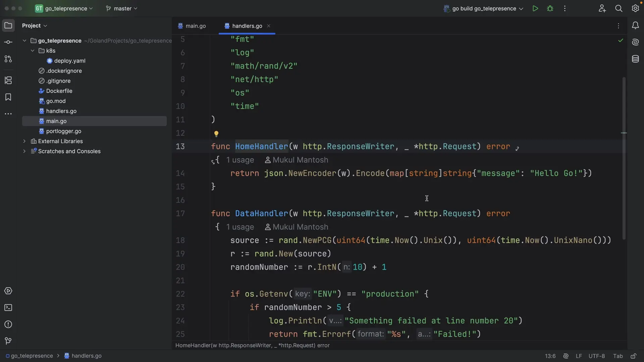Open run configuration dropdown
The image size is (644, 362).
point(484,8)
